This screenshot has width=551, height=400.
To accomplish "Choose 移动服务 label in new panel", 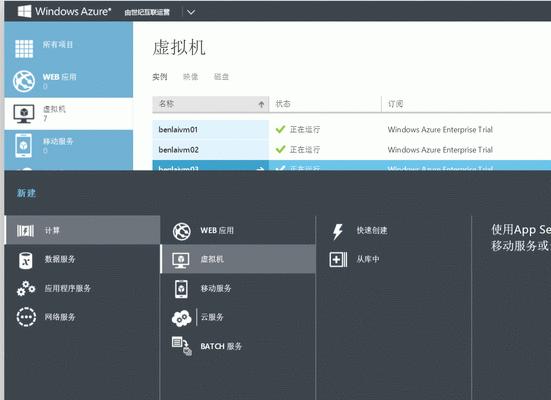I will coord(216,289).
